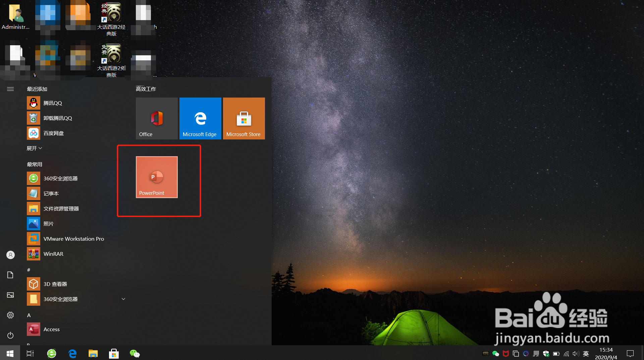Open the user account button
The width and height of the screenshot is (644, 360).
pyautogui.click(x=10, y=255)
